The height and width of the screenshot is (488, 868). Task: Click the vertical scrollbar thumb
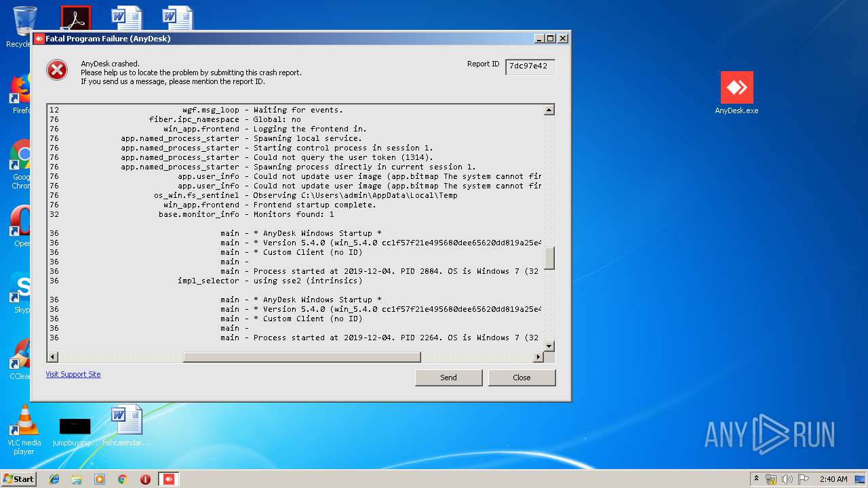[549, 258]
